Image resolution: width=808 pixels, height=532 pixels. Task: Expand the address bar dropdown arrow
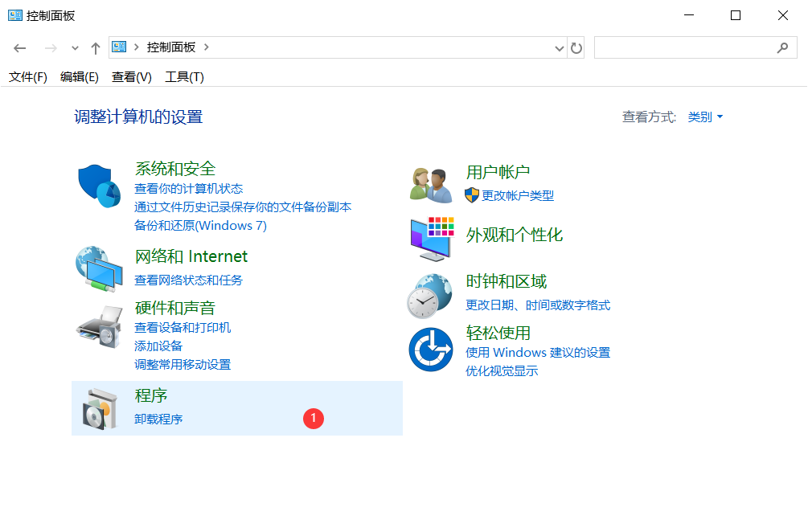tap(560, 47)
